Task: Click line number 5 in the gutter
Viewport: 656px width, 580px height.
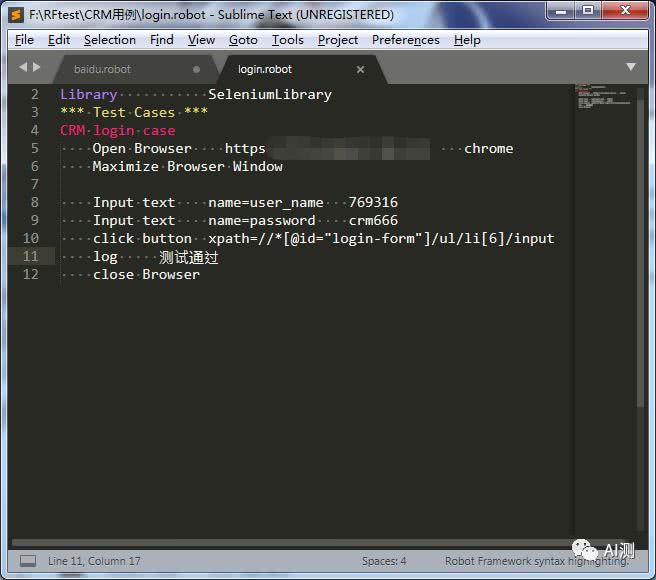Action: (x=35, y=149)
